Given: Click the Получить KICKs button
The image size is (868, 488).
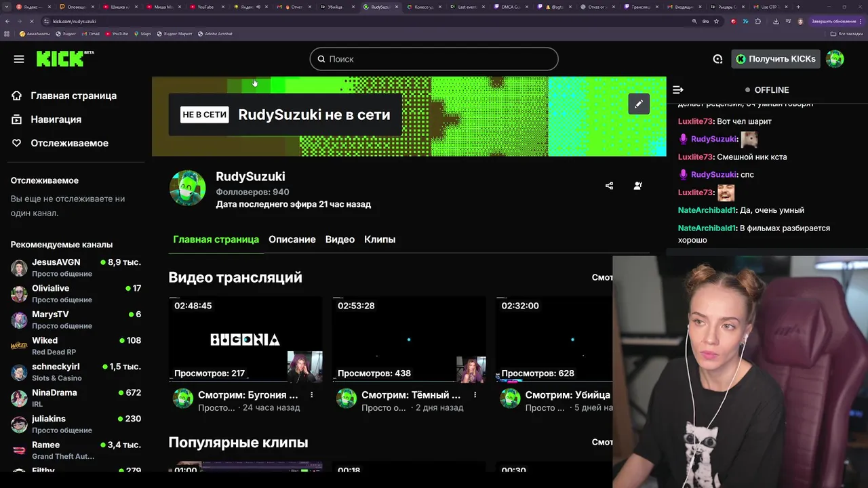Looking at the screenshot, I should click(x=776, y=59).
